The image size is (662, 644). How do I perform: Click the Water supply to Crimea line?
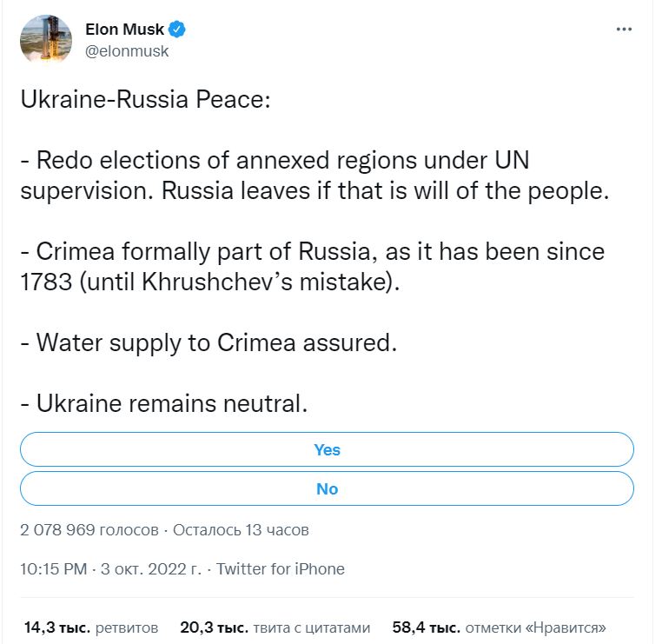point(208,342)
